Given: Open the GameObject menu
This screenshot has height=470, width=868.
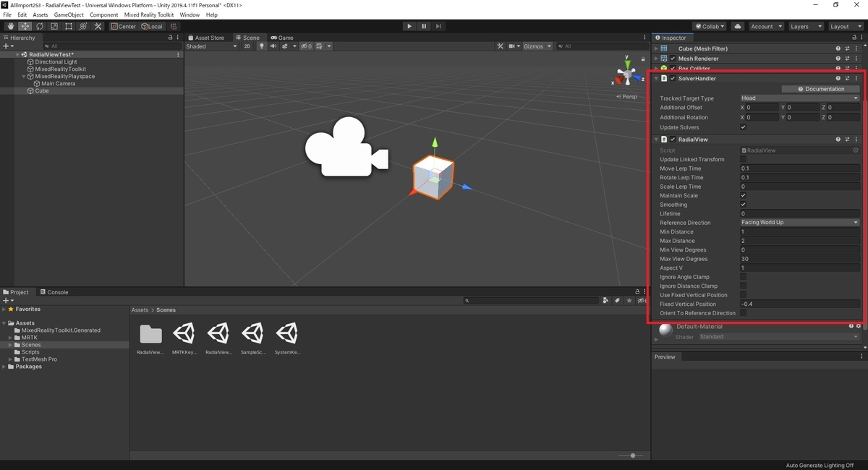Looking at the screenshot, I should tap(69, 14).
